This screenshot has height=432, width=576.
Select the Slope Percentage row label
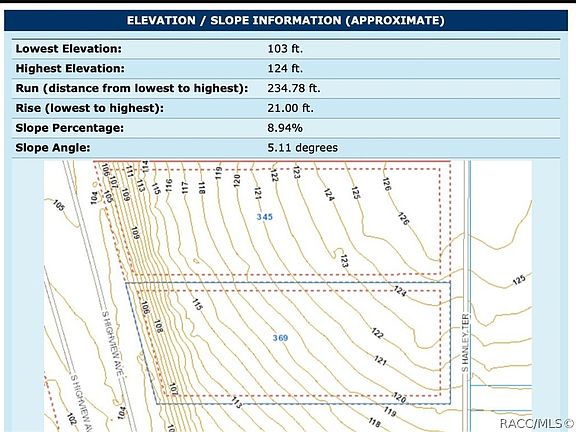coord(69,128)
